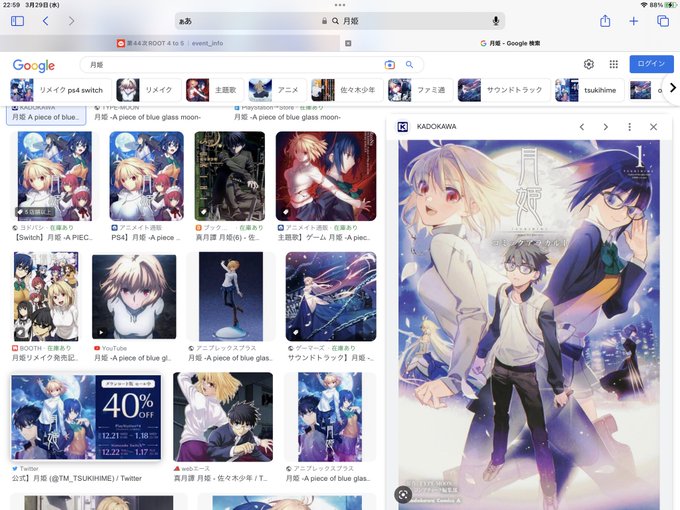Select the KADOKAWA 月姫 A piece of blue result

[x=46, y=115]
